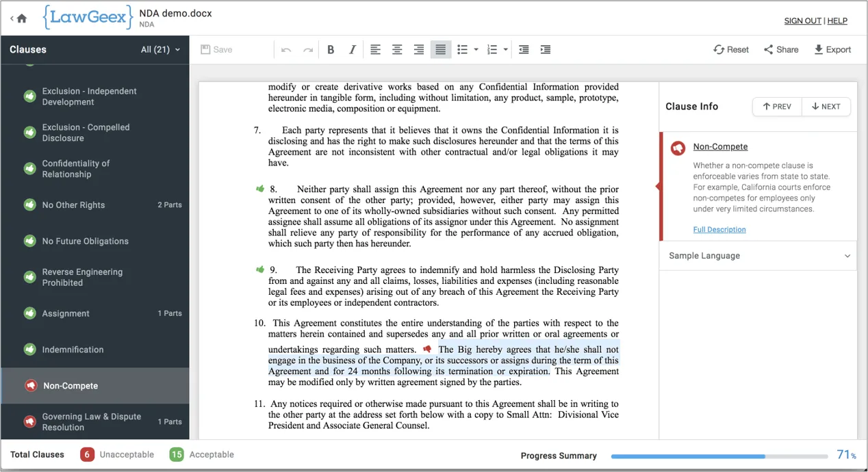This screenshot has height=472, width=868.
Task: Click the thumbs-down icon beside Non-Compete in sidebar
Action: click(x=30, y=386)
